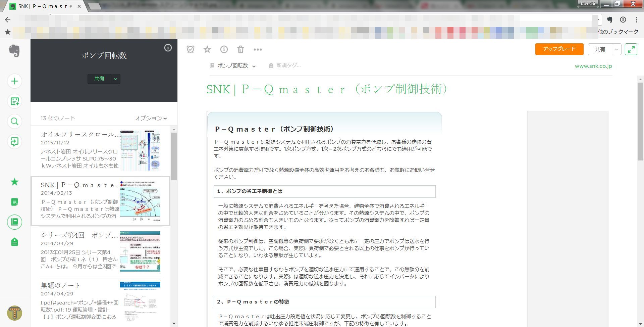
Task: Click note title SNK P-Q master
Action: (x=327, y=89)
